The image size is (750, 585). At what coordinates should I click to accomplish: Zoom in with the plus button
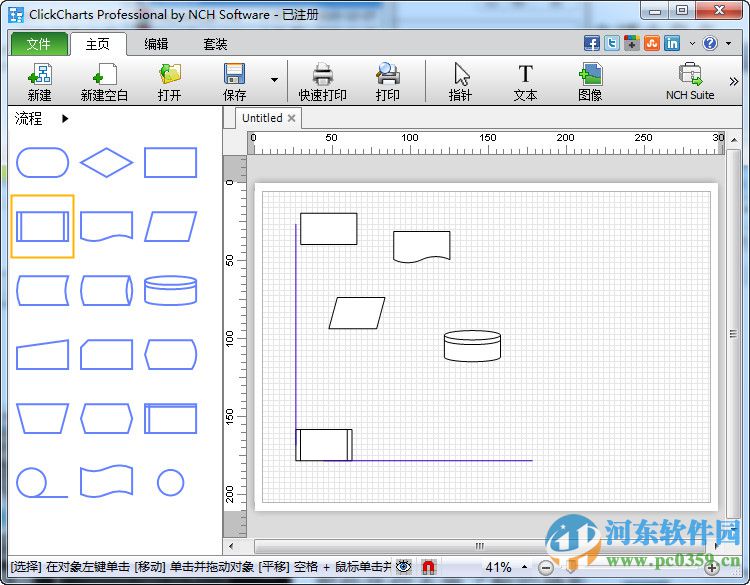712,568
